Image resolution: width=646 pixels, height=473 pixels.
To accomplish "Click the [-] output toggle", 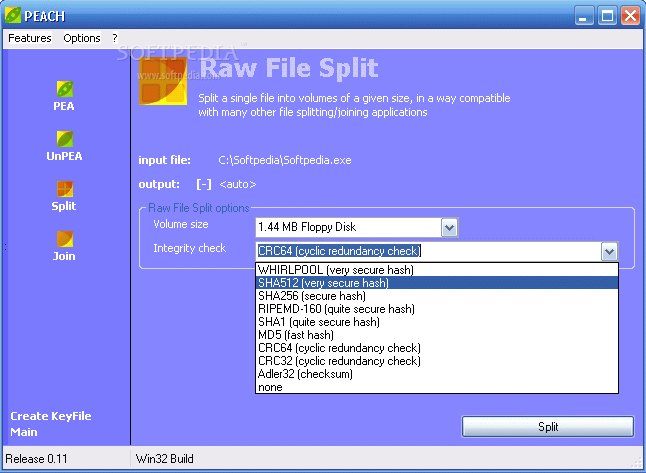I will coord(204,184).
